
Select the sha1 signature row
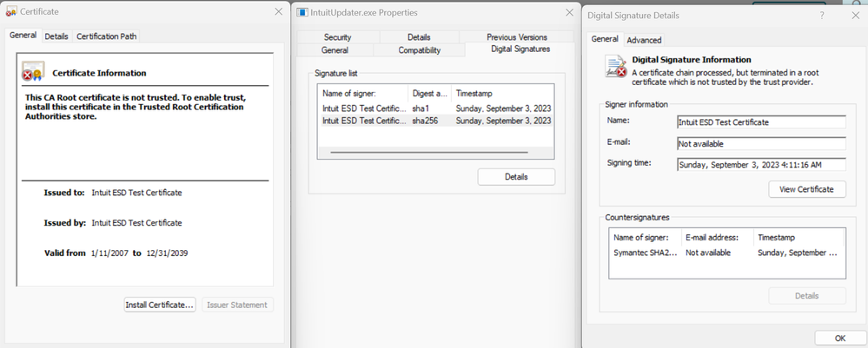(436, 108)
